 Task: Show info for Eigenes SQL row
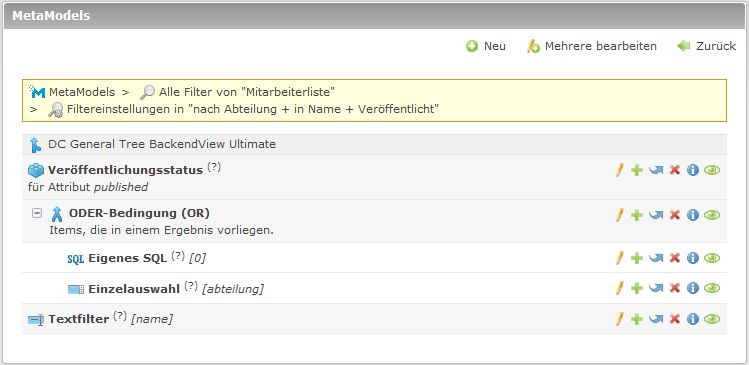click(693, 258)
